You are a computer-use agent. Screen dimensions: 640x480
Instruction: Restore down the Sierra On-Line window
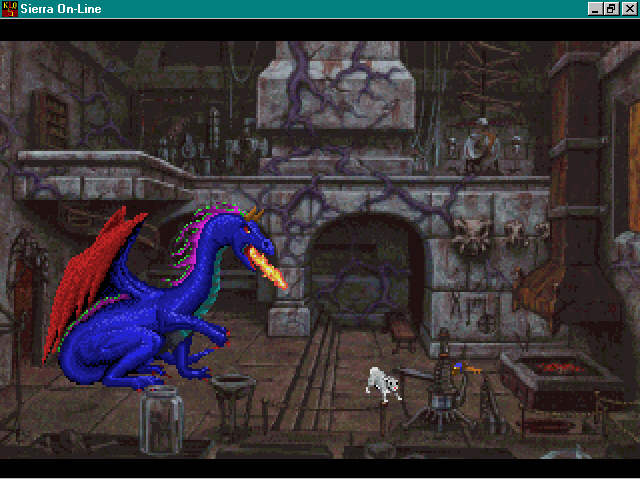pos(612,9)
